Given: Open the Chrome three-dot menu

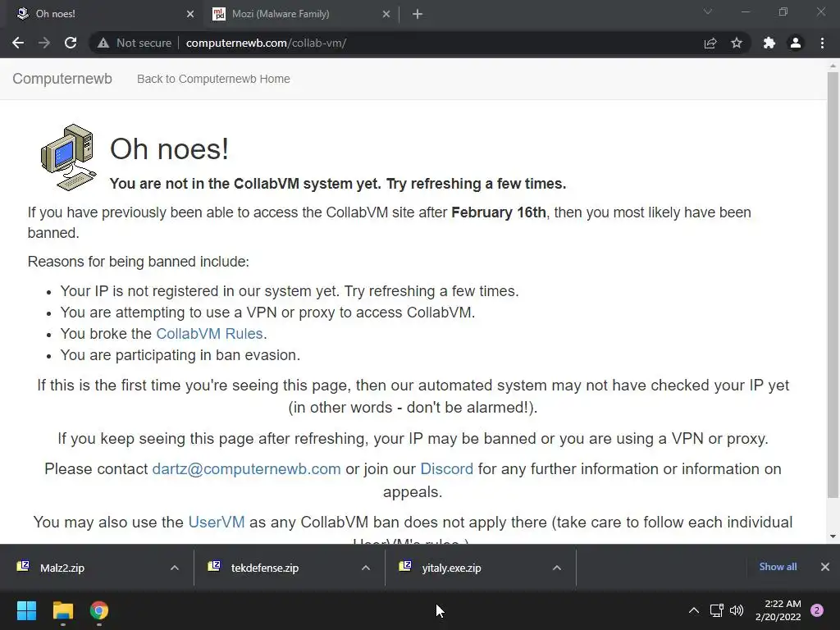Looking at the screenshot, I should tap(822, 43).
